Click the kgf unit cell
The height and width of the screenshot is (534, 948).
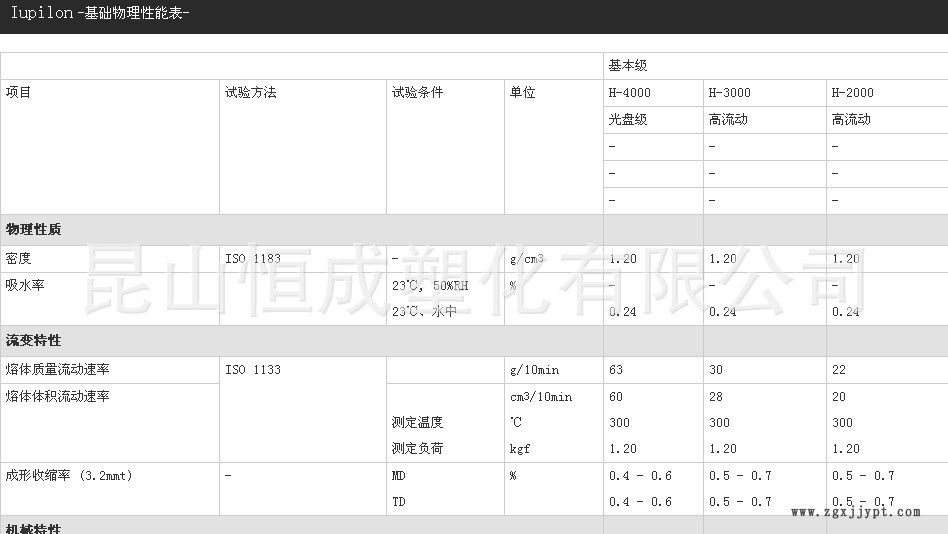point(520,449)
